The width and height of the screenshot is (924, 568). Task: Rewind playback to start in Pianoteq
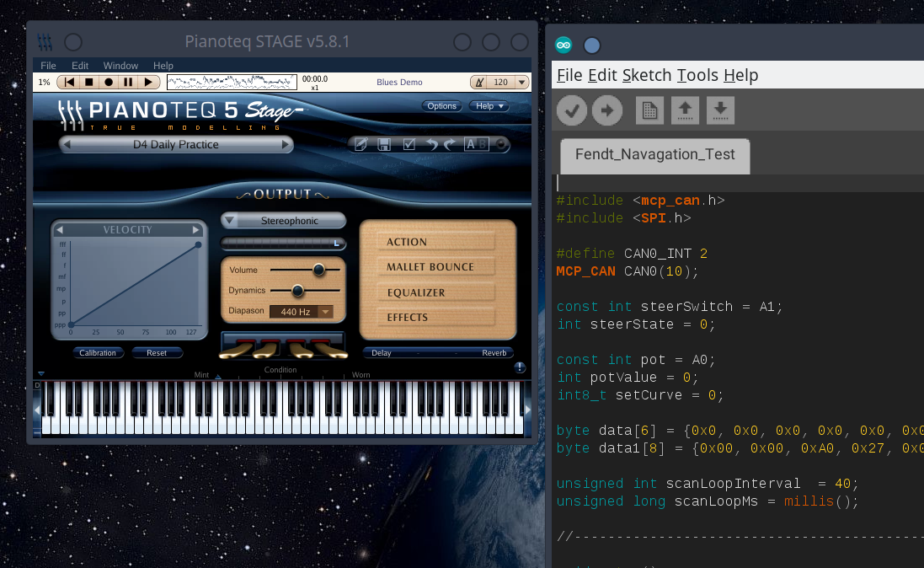pyautogui.click(x=70, y=82)
